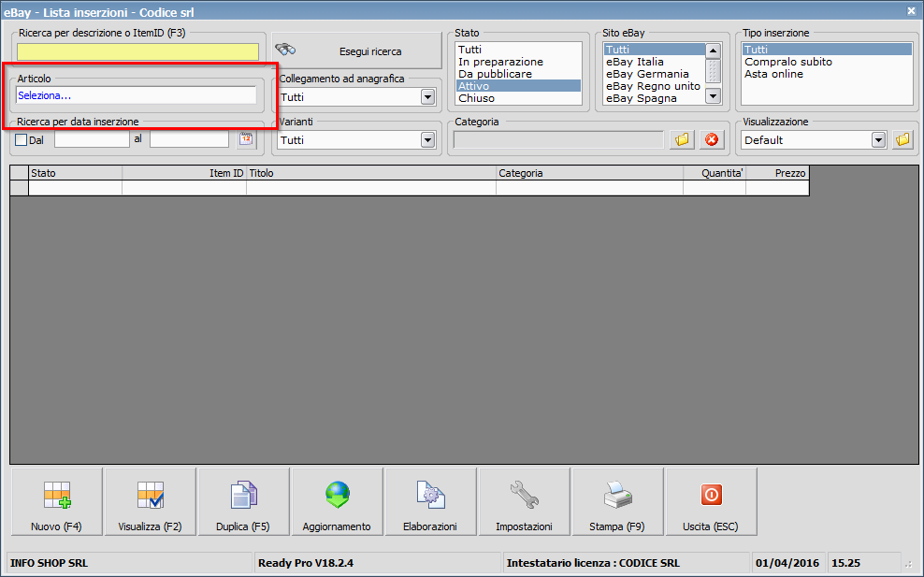Click the Categoria read-only field
The image size is (924, 577).
tap(558, 139)
